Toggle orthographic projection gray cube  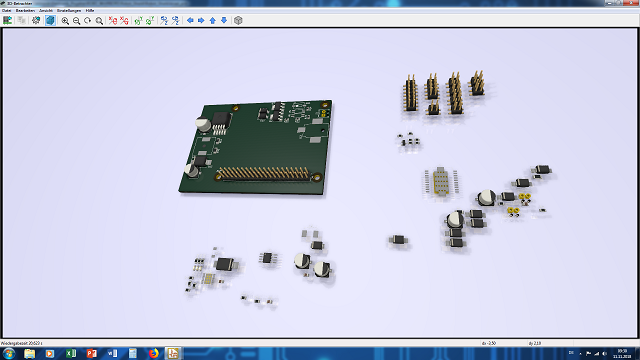(x=238, y=20)
